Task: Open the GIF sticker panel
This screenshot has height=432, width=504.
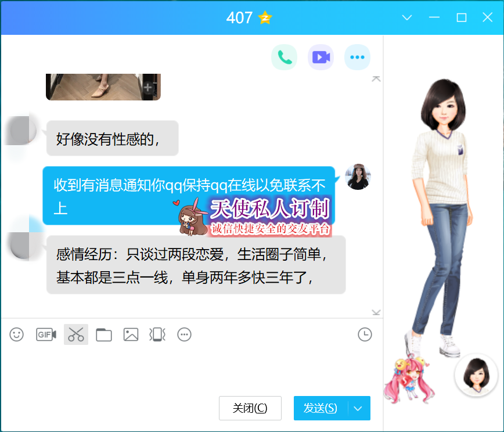Action: click(46, 334)
